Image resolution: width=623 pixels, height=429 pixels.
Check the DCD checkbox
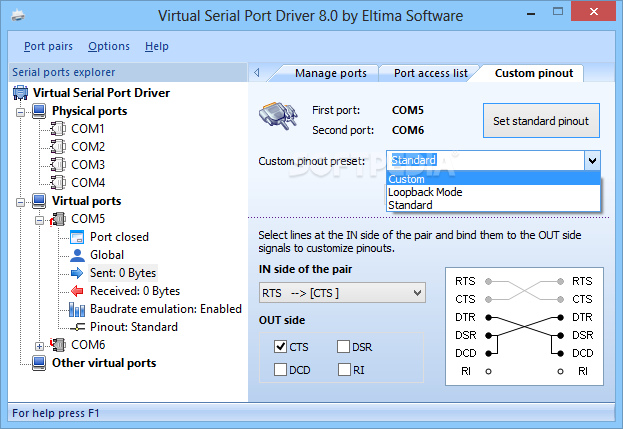pyautogui.click(x=280, y=370)
